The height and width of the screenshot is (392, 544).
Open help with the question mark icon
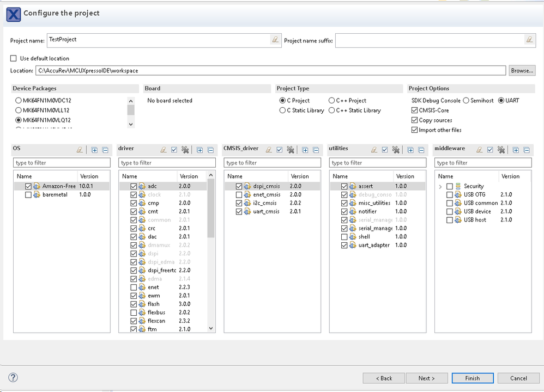[x=13, y=378]
